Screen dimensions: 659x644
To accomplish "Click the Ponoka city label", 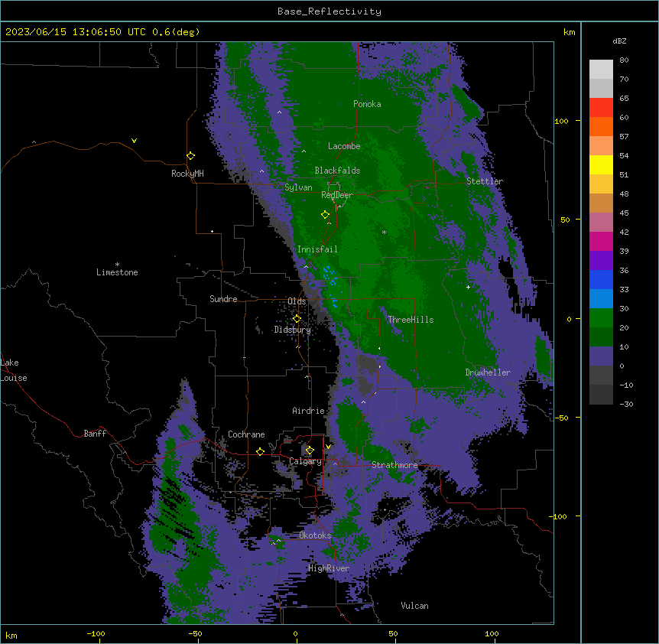I will [x=367, y=104].
